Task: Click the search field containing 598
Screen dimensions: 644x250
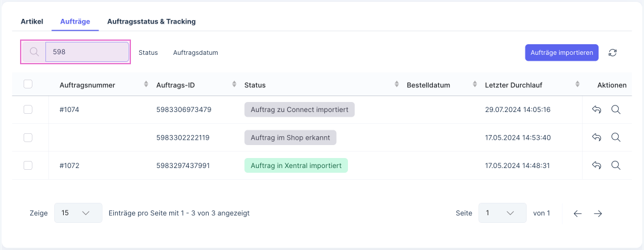Action: [x=87, y=52]
